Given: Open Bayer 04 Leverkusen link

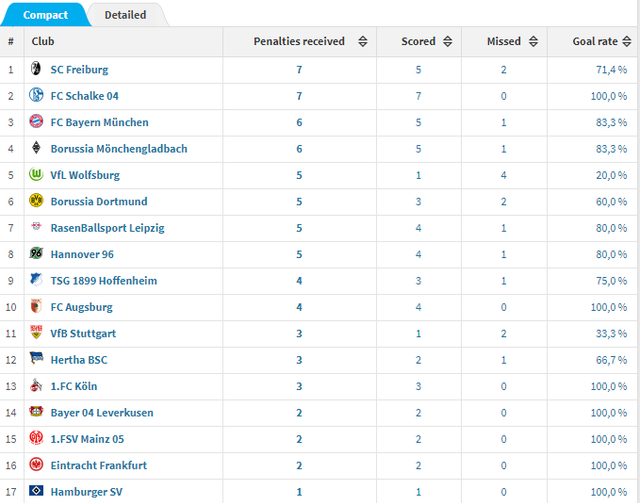Looking at the screenshot, I should [102, 413].
